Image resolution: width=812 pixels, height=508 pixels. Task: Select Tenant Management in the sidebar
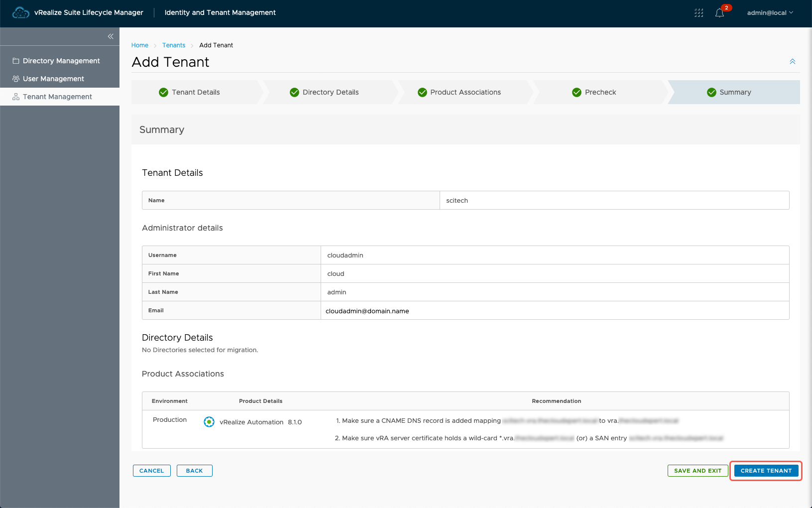click(57, 97)
